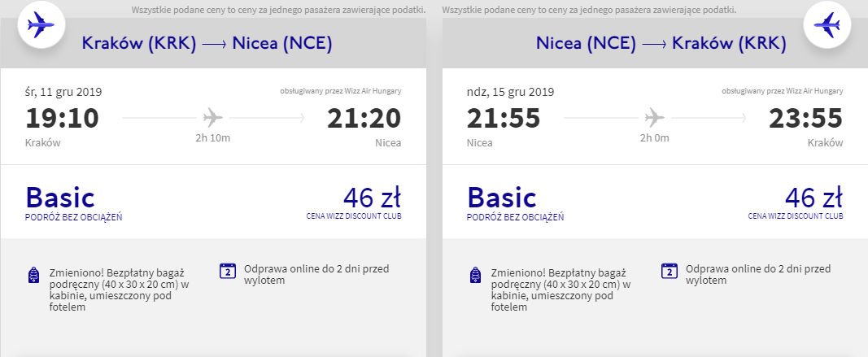Click the outbound flight airplane badge icon
This screenshot has height=357, width=868.
pyautogui.click(x=38, y=27)
